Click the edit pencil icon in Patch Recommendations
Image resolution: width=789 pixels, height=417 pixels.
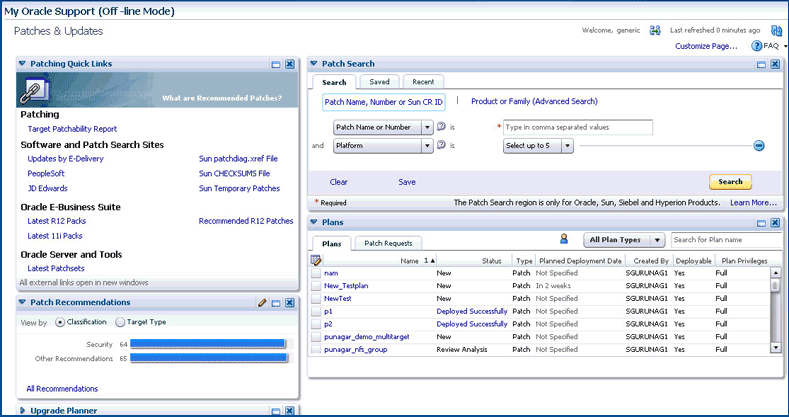[x=262, y=302]
